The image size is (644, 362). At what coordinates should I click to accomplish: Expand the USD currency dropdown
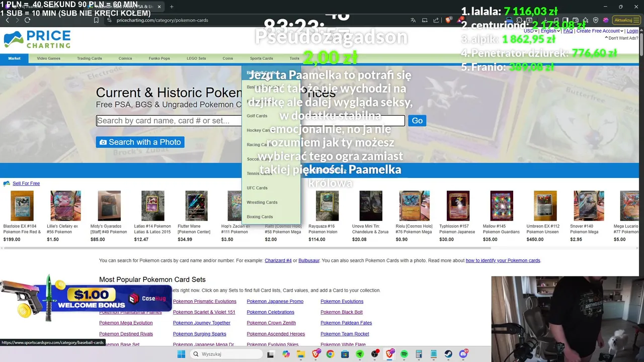pyautogui.click(x=530, y=31)
